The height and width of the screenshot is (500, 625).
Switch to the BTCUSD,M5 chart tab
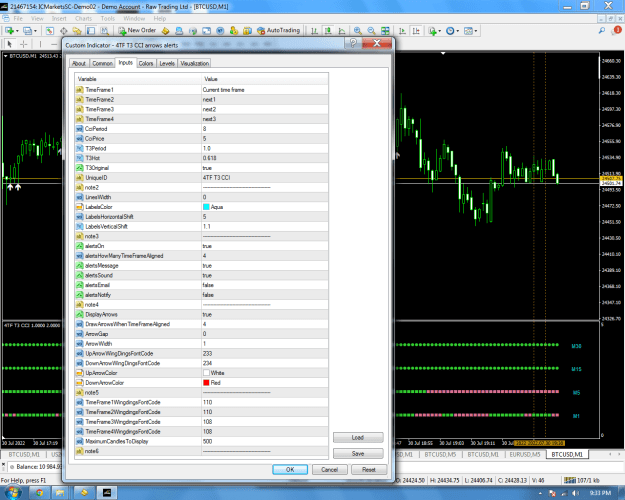[440, 454]
